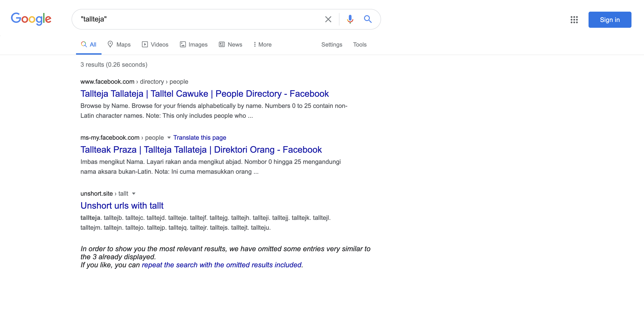Viewport: 644px width, 330px height.
Task: Open the Tools menu
Action: (360, 45)
